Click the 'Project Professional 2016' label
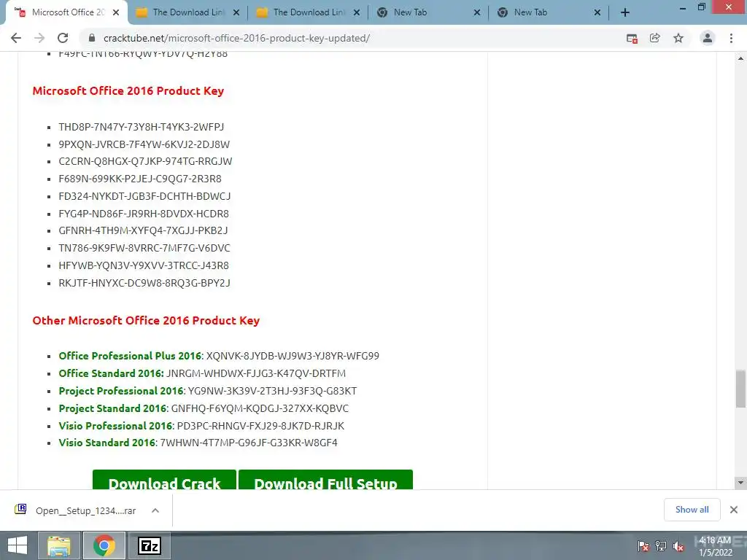This screenshot has height=560, width=747. point(121,391)
